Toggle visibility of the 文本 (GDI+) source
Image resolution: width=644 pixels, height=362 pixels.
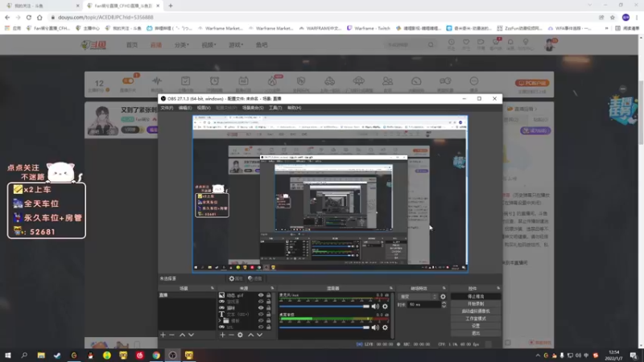click(x=261, y=315)
